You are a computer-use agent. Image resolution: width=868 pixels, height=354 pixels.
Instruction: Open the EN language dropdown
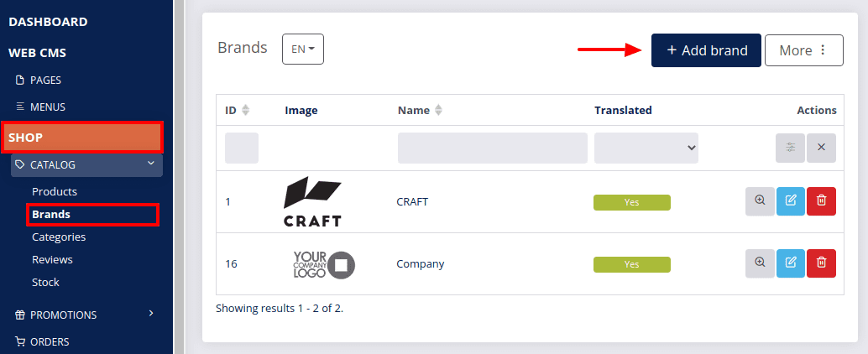303,49
